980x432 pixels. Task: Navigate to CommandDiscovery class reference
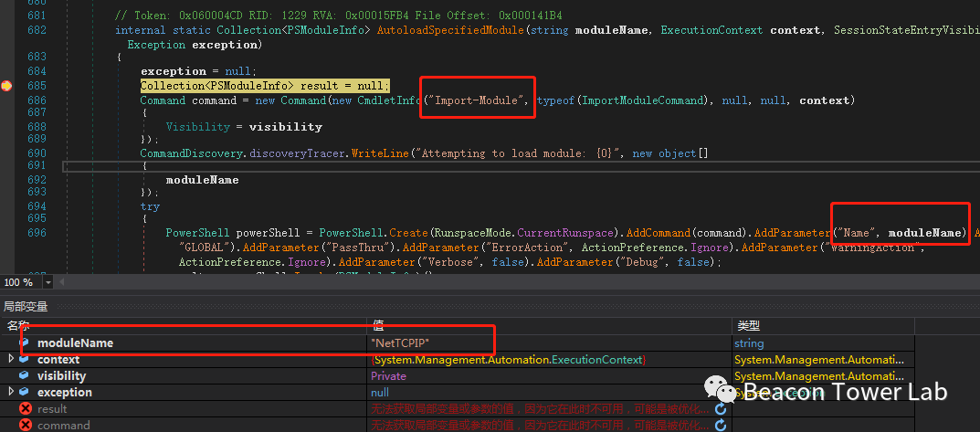tap(188, 153)
